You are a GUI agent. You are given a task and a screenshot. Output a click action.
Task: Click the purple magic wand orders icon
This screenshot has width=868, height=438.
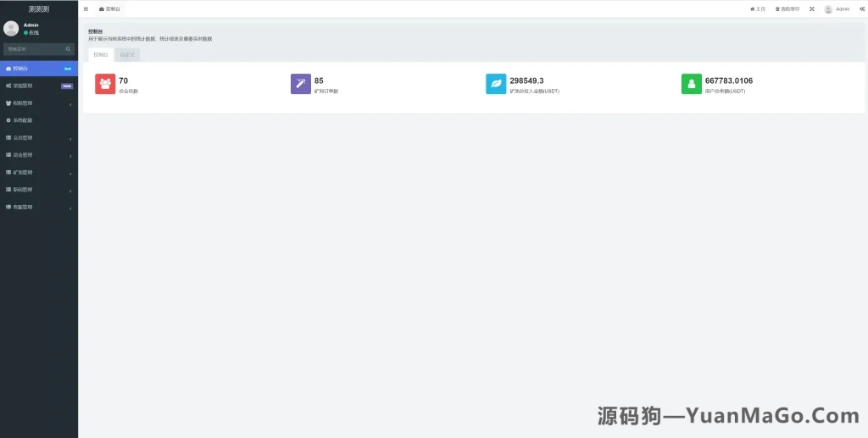click(301, 84)
